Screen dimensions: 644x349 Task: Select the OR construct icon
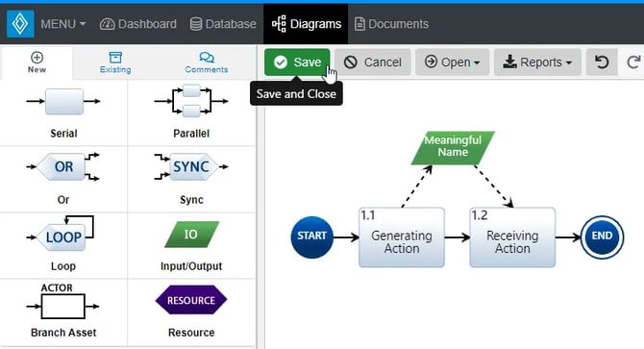tap(63, 166)
